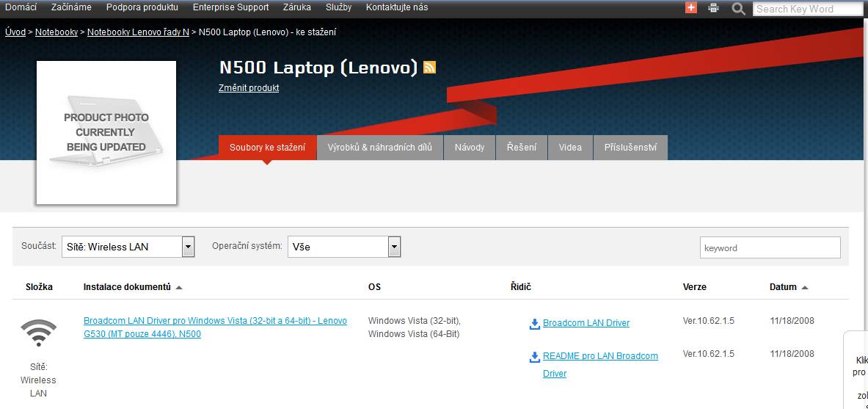Click the Složka column header
This screenshot has width=868, height=409.
tap(40, 287)
